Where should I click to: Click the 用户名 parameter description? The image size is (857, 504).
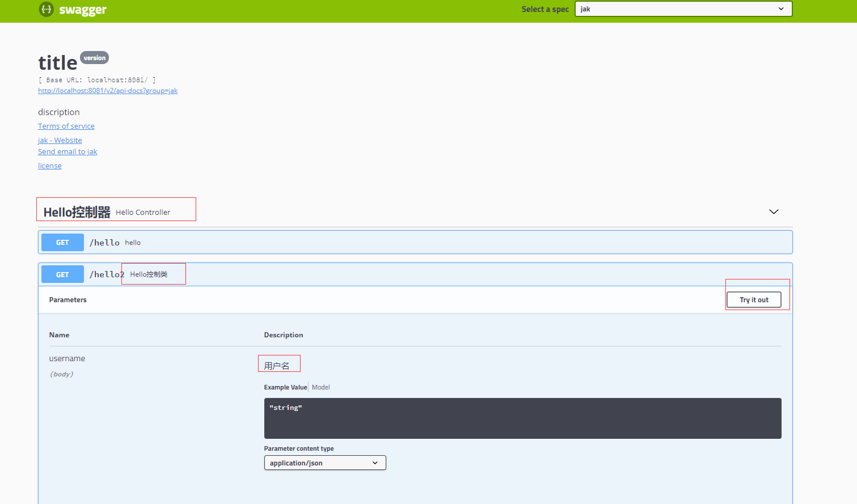(x=277, y=366)
